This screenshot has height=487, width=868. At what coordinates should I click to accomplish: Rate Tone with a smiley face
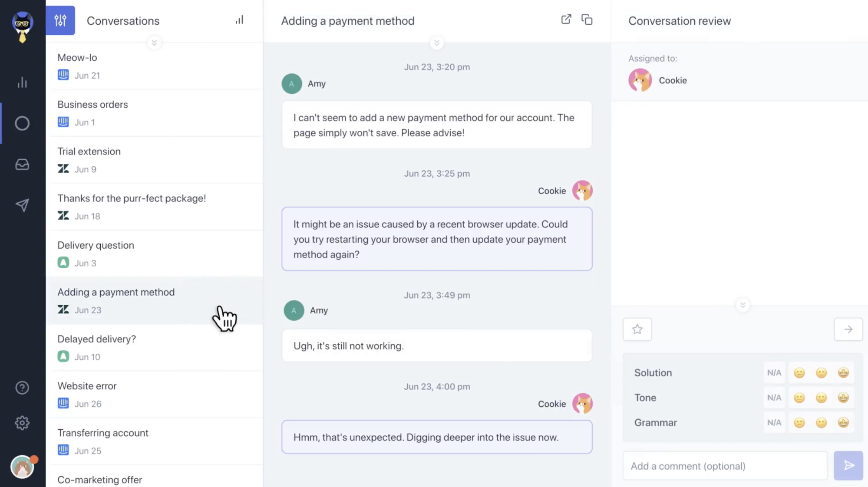pos(821,397)
